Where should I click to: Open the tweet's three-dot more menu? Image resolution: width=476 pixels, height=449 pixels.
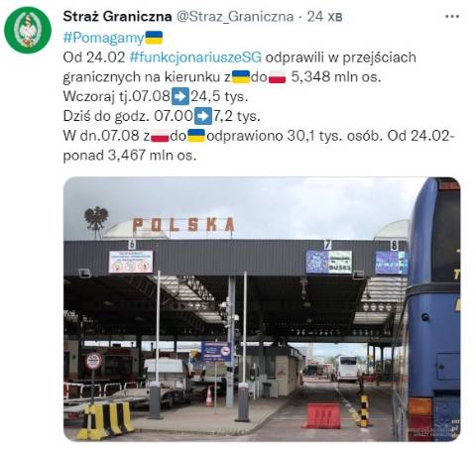point(452,17)
